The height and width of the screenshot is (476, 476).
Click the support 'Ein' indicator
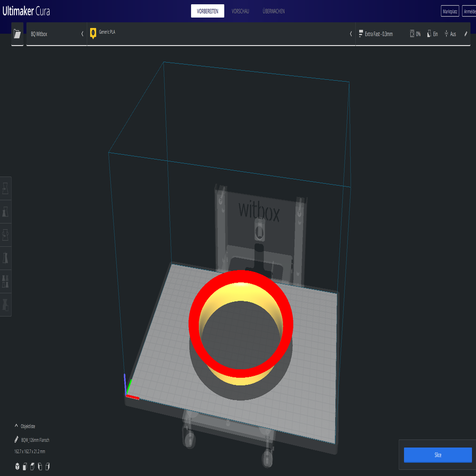[432, 34]
